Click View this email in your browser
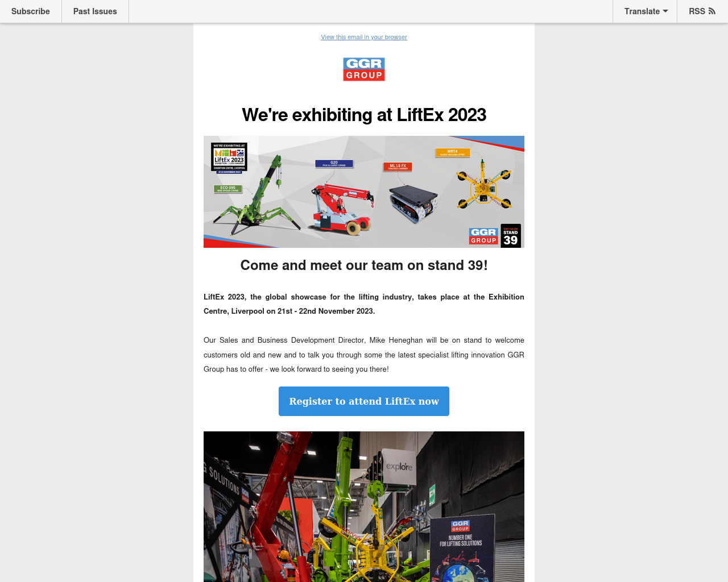728x582 pixels. (364, 37)
